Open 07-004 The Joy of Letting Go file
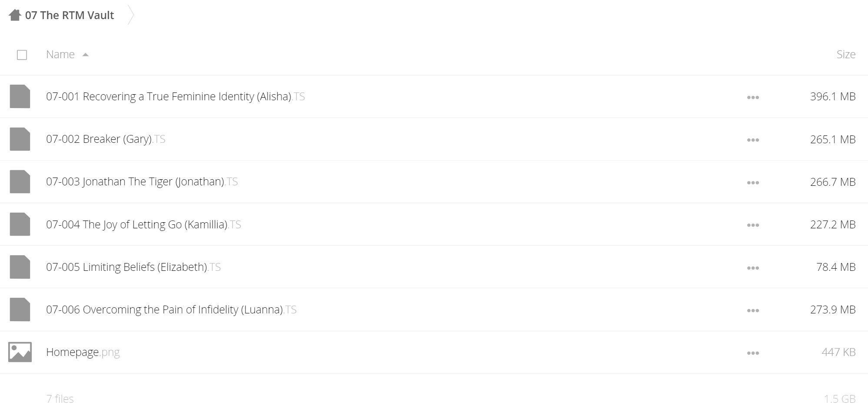This screenshot has height=418, width=868. (143, 224)
